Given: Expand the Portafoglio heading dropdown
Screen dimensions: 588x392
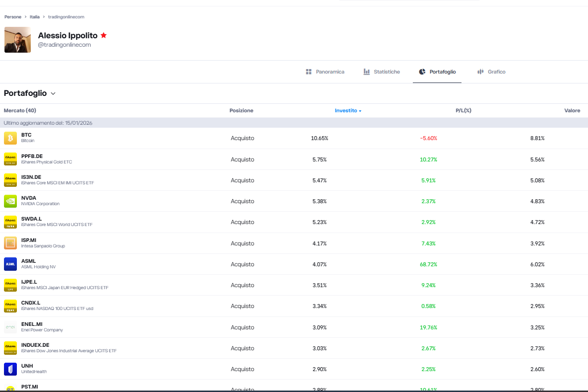Looking at the screenshot, I should pos(53,93).
